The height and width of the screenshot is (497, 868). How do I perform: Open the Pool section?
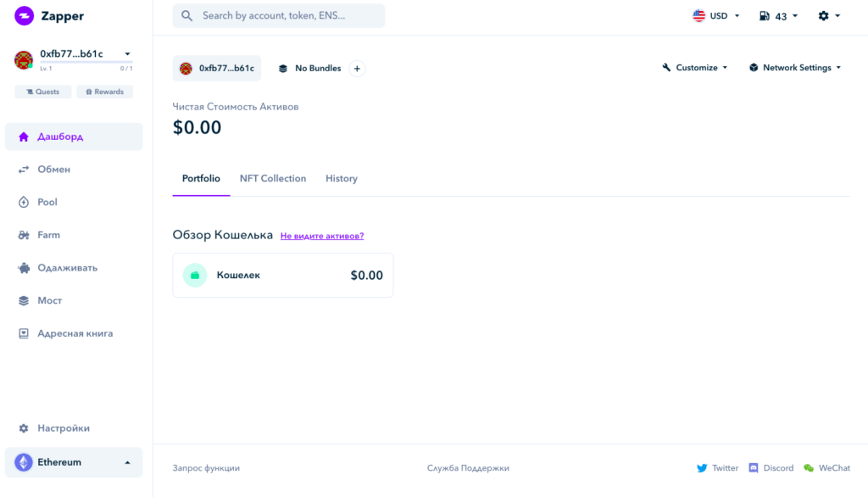pos(47,203)
